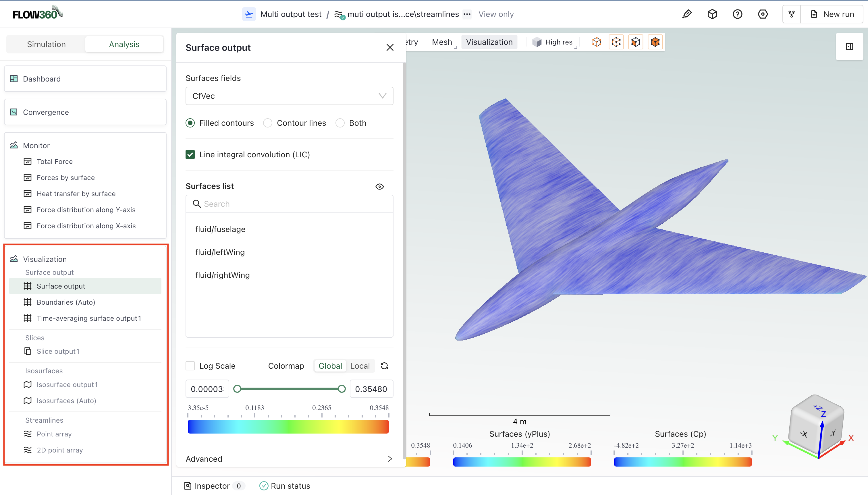Viewport: 868px width, 495px height.
Task: Click the pencil edit icon in header
Action: click(687, 14)
